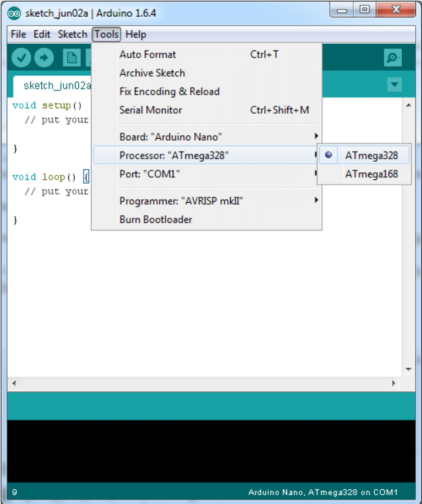422x504 pixels.
Task: Click the Arduino logo in title bar
Action: (14, 13)
